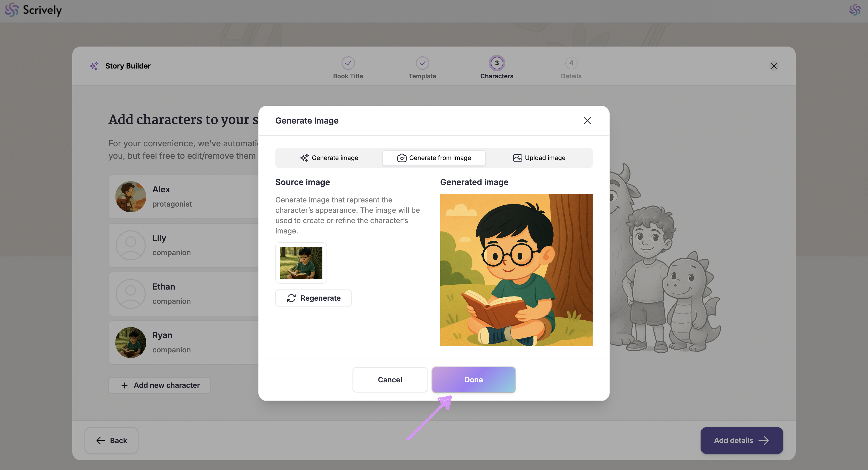Click the profile swirl icon top-right
Viewport: 868px width, 470px height.
[855, 10]
